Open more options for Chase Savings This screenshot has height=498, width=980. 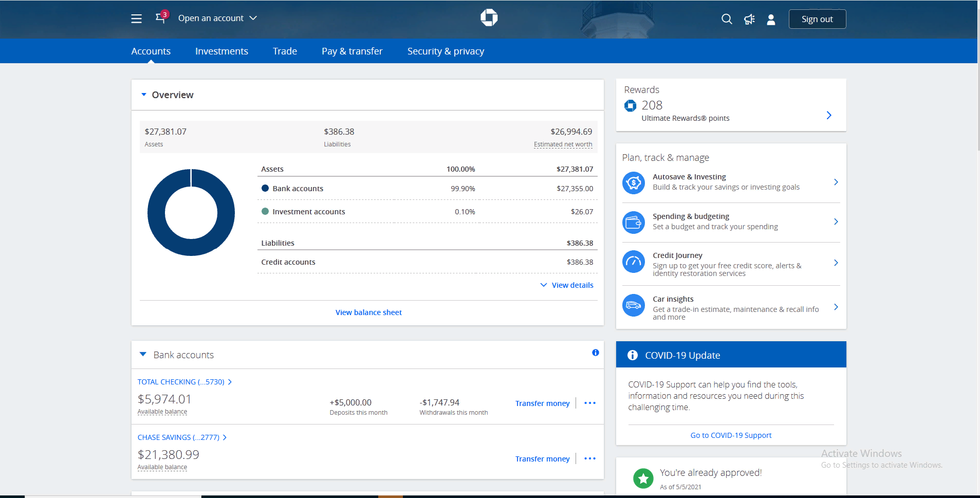coord(590,458)
